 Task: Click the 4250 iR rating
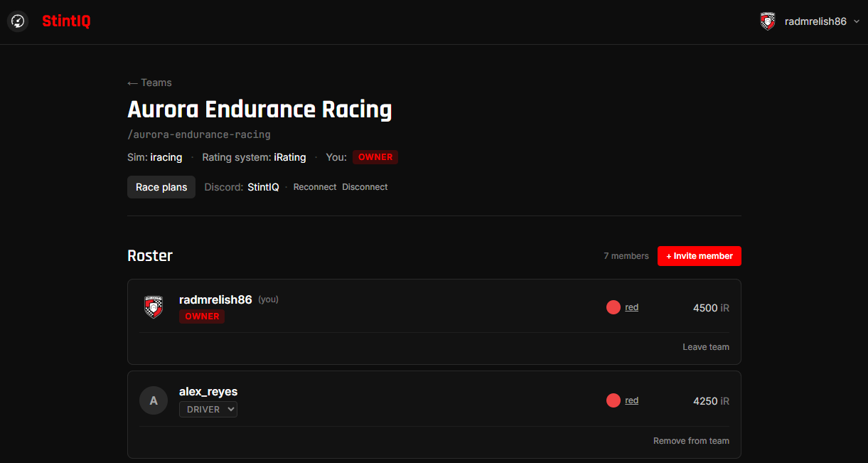pyautogui.click(x=711, y=401)
